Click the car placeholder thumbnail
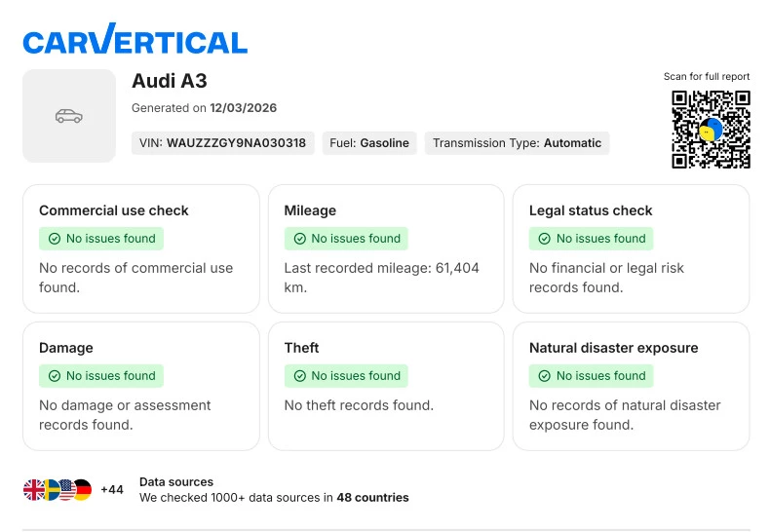Screen dimensions: 770x532 (x=69, y=116)
